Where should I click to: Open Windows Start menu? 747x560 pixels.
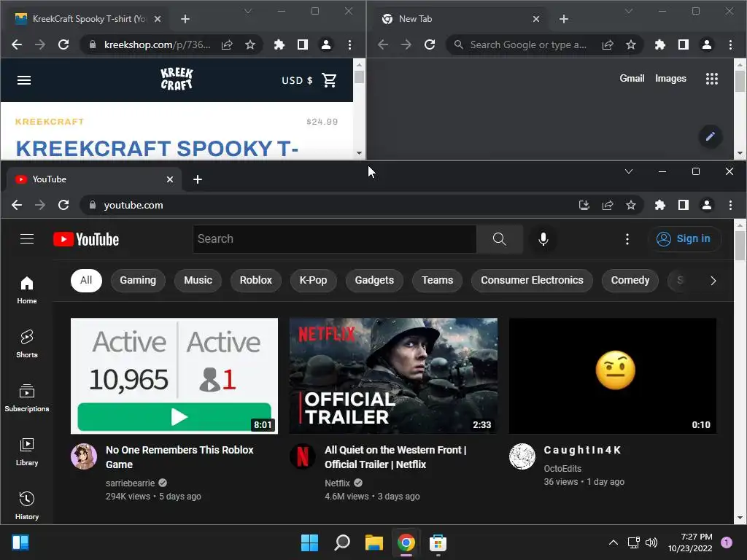click(309, 542)
